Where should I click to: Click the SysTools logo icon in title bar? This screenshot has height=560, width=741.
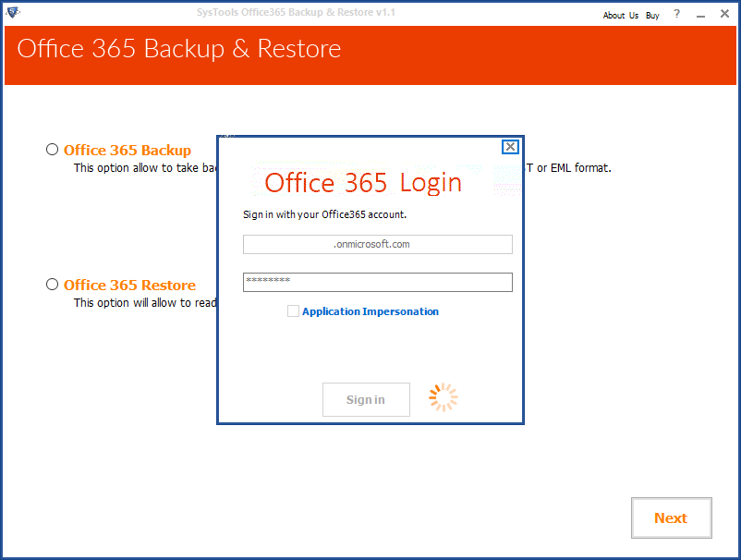pyautogui.click(x=13, y=12)
